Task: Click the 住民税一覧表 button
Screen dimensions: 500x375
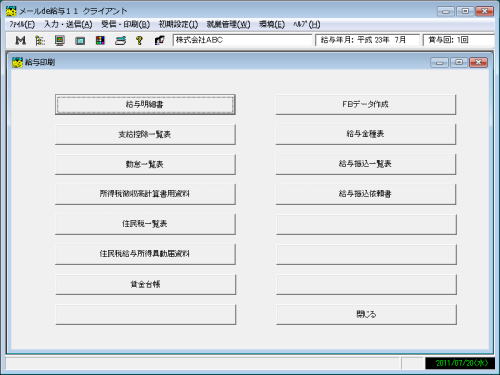Action: click(x=145, y=224)
